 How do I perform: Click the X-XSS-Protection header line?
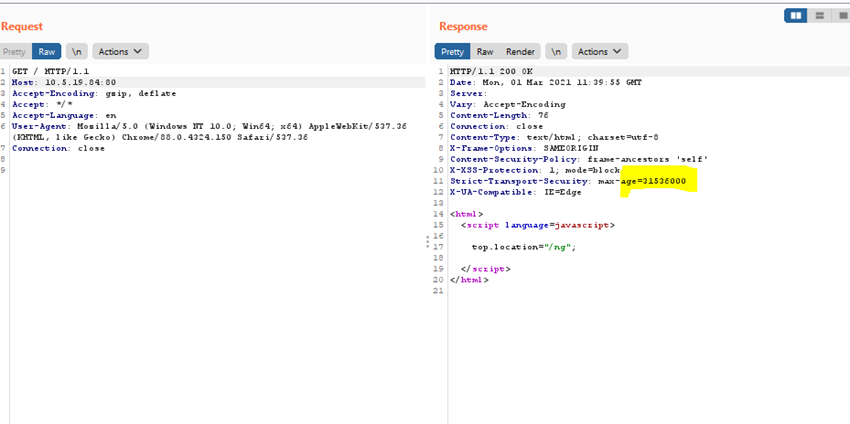(535, 170)
